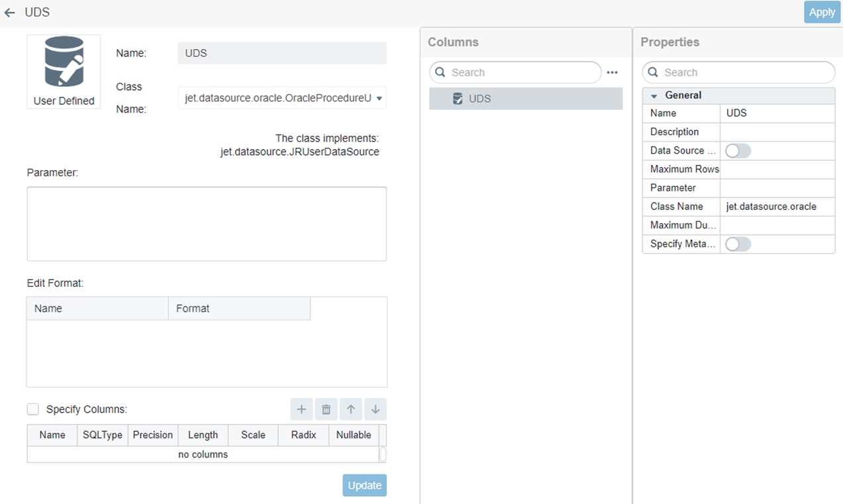Viewport: 843px width, 504px height.
Task: Open the Columns panel options ellipsis icon
Action: click(612, 72)
